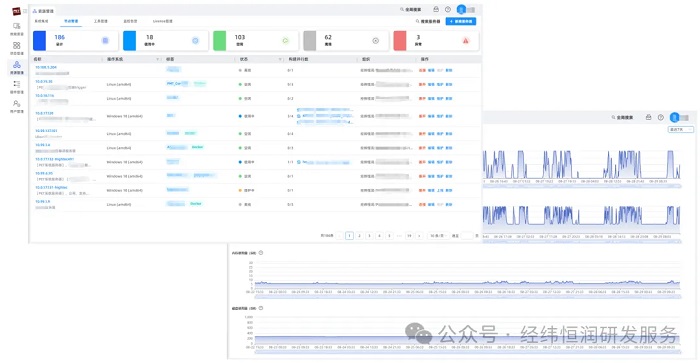Open the status column filter arrow

280,59
